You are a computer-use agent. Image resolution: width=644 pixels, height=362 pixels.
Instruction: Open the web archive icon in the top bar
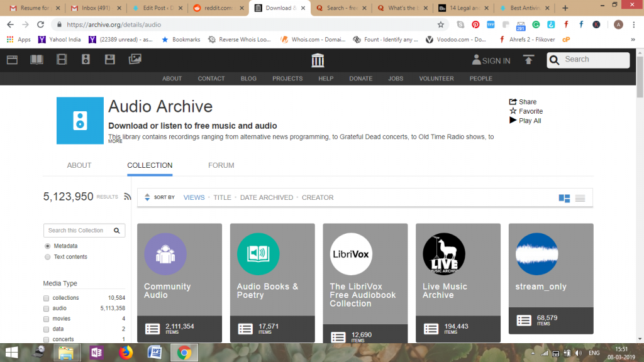click(12, 60)
